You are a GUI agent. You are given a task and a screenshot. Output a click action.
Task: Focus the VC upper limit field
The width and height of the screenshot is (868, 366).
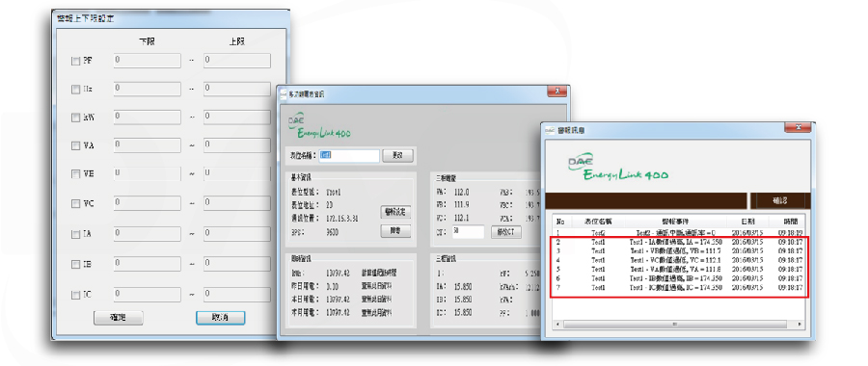coord(237,203)
